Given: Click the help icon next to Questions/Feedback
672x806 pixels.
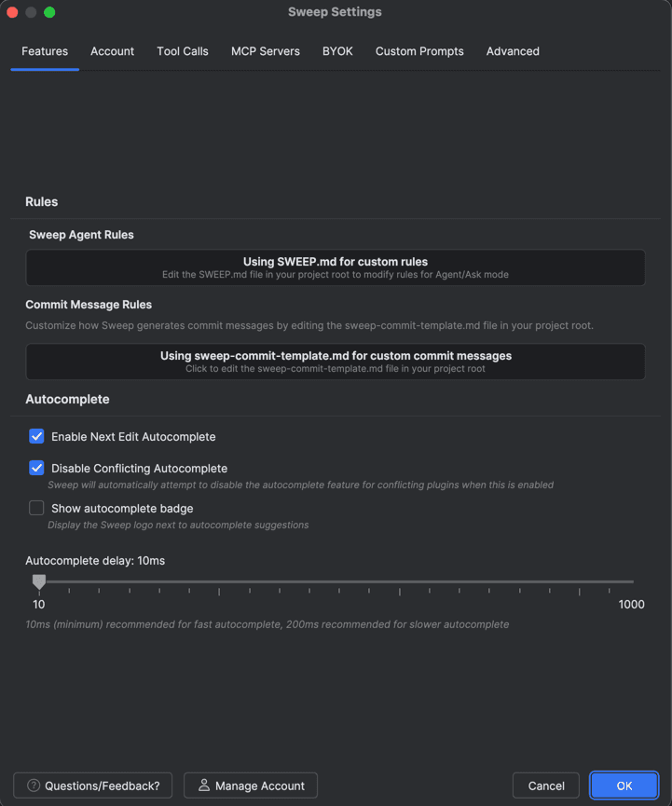Looking at the screenshot, I should 33,785.
